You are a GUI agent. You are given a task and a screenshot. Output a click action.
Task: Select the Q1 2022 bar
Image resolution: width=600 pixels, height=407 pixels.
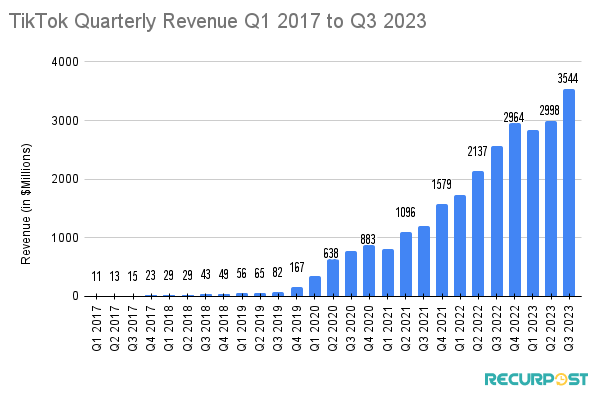460,246
